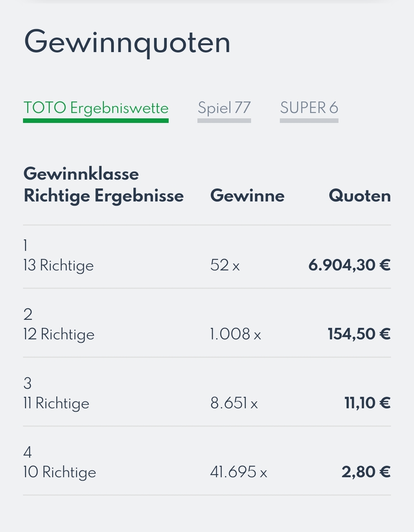Click the Richtige Ergebnisse subheader
414x532 pixels.
(x=103, y=196)
